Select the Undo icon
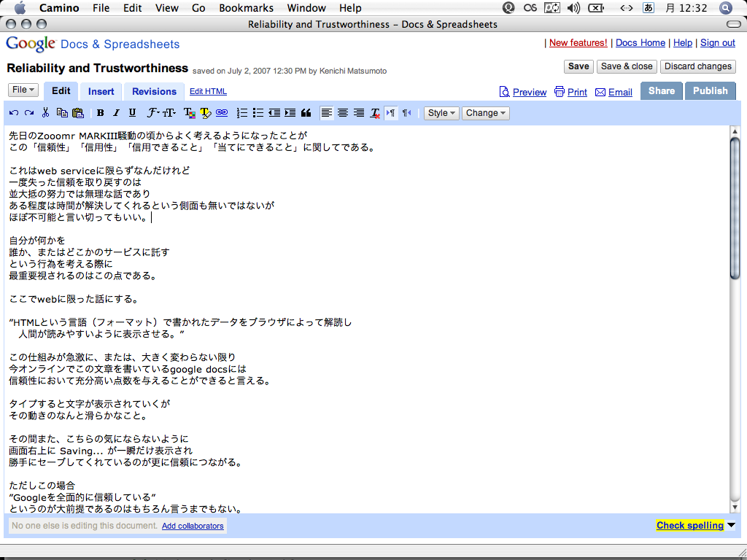This screenshot has height=560, width=747. tap(13, 113)
